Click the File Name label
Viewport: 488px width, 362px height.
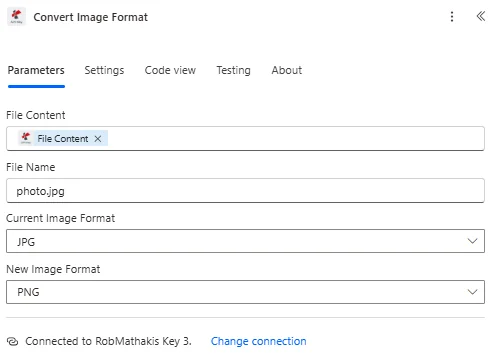point(31,167)
